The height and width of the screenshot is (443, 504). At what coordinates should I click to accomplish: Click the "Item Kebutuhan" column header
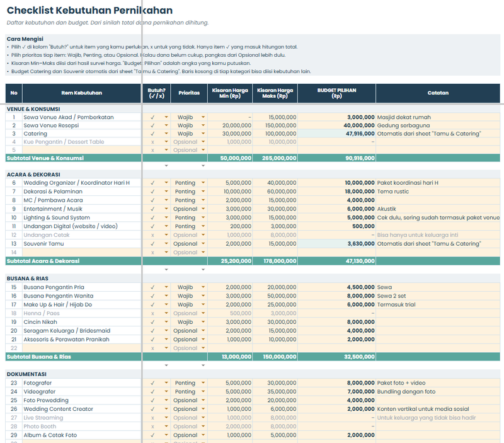[x=82, y=93]
